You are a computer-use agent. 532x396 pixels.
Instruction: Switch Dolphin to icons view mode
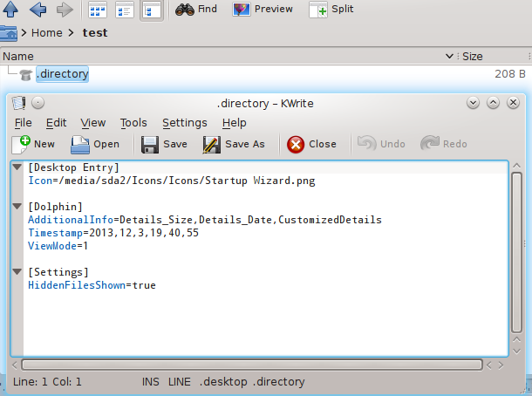[x=98, y=10]
